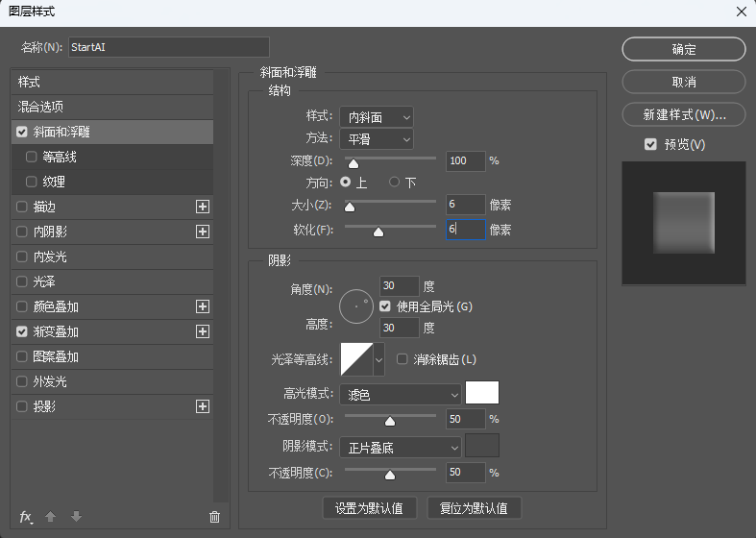
Task: Click the 深度 value field 100
Action: (x=466, y=161)
